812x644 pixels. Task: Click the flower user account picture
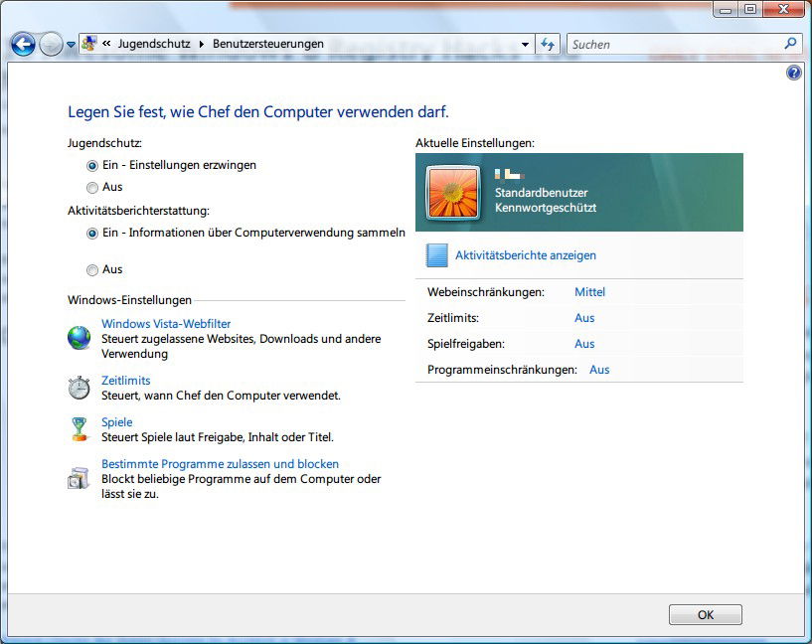pyautogui.click(x=452, y=192)
